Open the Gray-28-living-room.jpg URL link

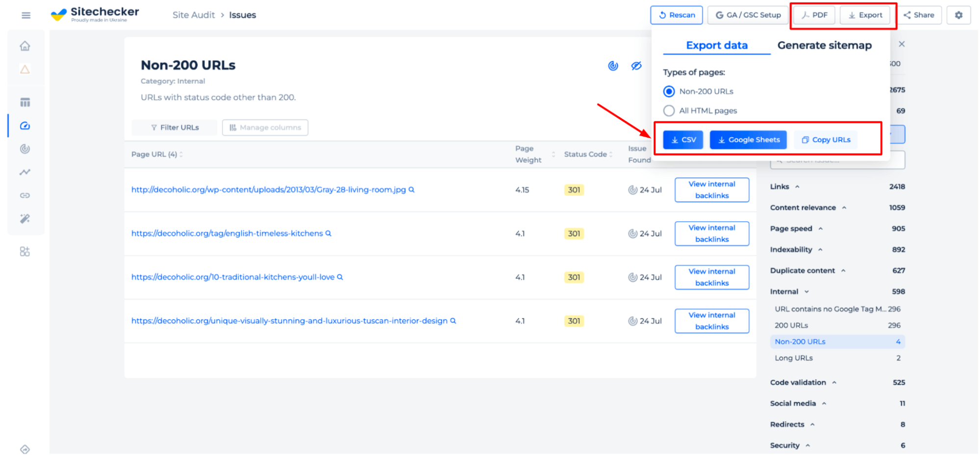pos(269,190)
